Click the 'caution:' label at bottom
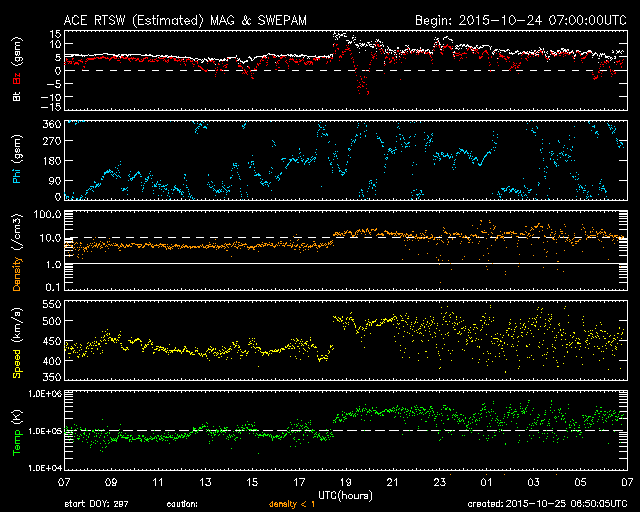The height and width of the screenshot is (512, 640). (x=182, y=504)
